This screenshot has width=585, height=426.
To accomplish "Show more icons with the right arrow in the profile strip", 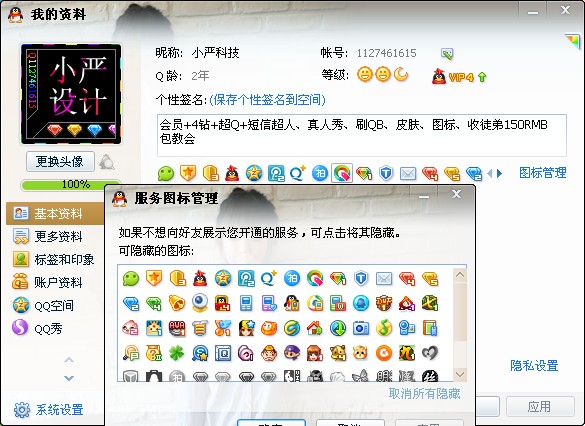I will [500, 173].
